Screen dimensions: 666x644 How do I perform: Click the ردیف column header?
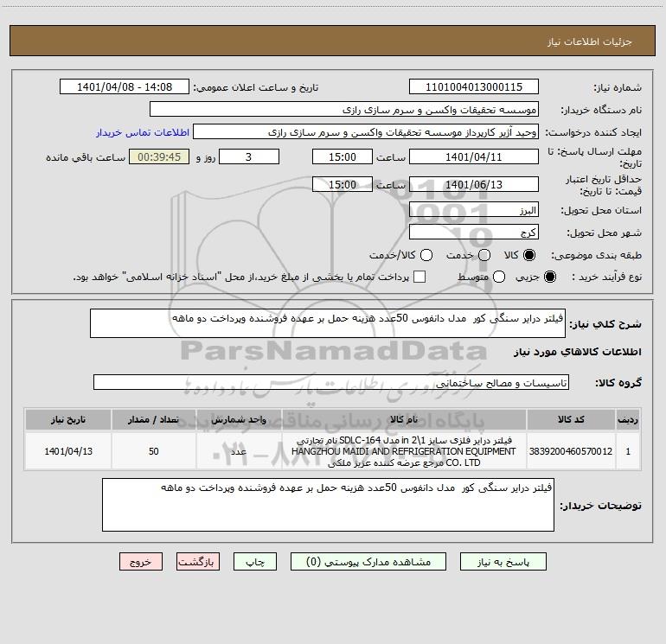tap(628, 420)
